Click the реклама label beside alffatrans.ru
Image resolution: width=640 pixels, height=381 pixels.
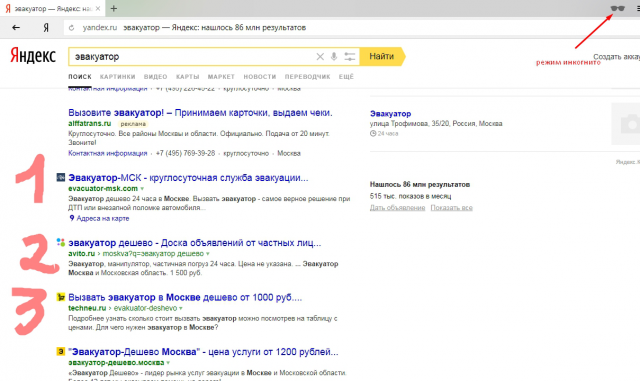133,123
